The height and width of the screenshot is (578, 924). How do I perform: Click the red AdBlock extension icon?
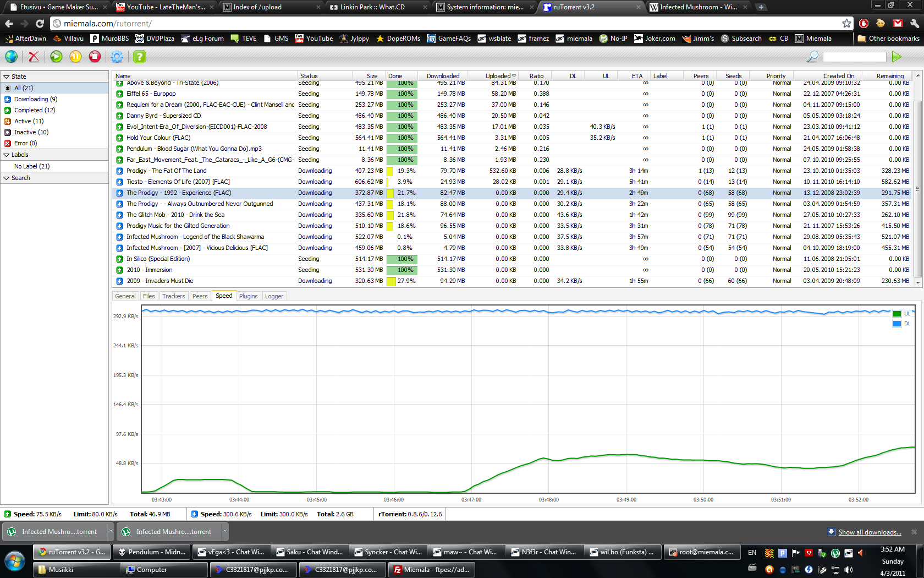(864, 23)
